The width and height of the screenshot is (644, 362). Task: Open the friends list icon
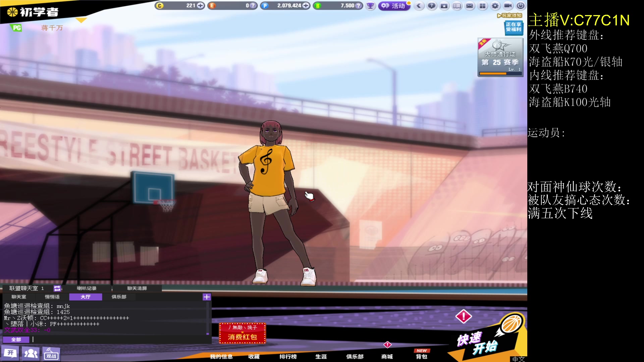click(x=31, y=354)
